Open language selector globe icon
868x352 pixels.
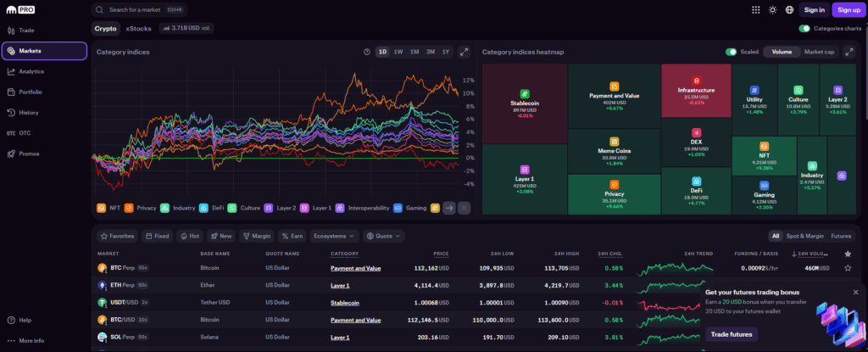[x=789, y=10]
